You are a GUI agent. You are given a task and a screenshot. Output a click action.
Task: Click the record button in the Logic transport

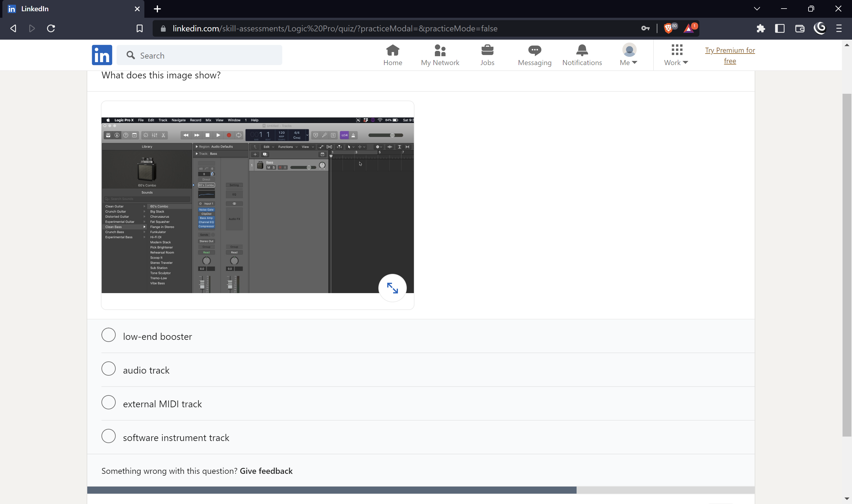coord(229,135)
